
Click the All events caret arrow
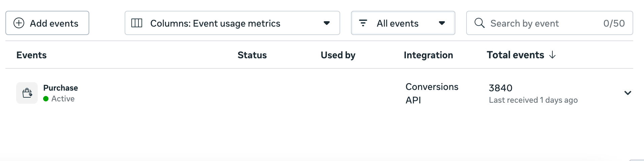(442, 23)
